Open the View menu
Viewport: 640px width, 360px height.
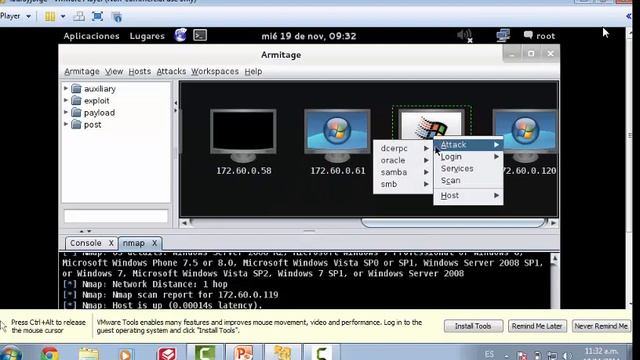pos(114,71)
